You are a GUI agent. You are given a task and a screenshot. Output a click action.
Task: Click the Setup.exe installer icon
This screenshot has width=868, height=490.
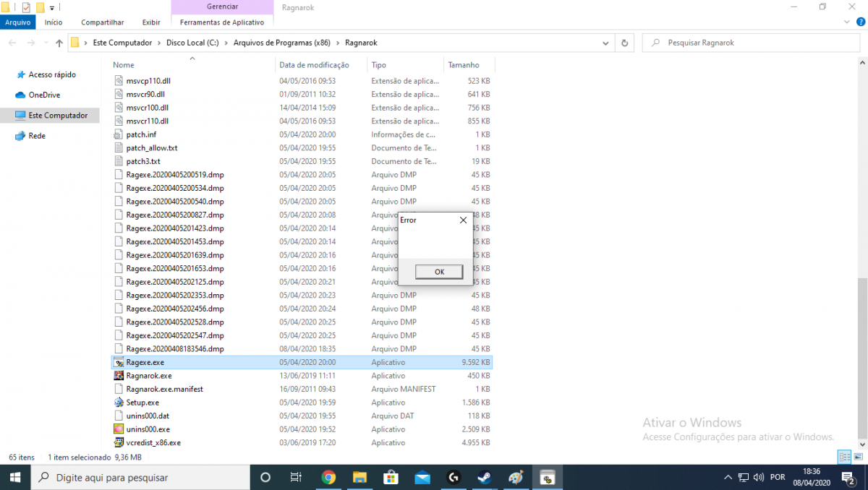pos(119,403)
